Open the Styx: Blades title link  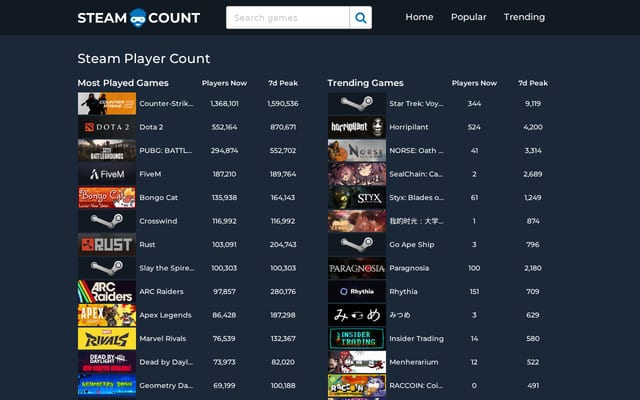point(416,198)
